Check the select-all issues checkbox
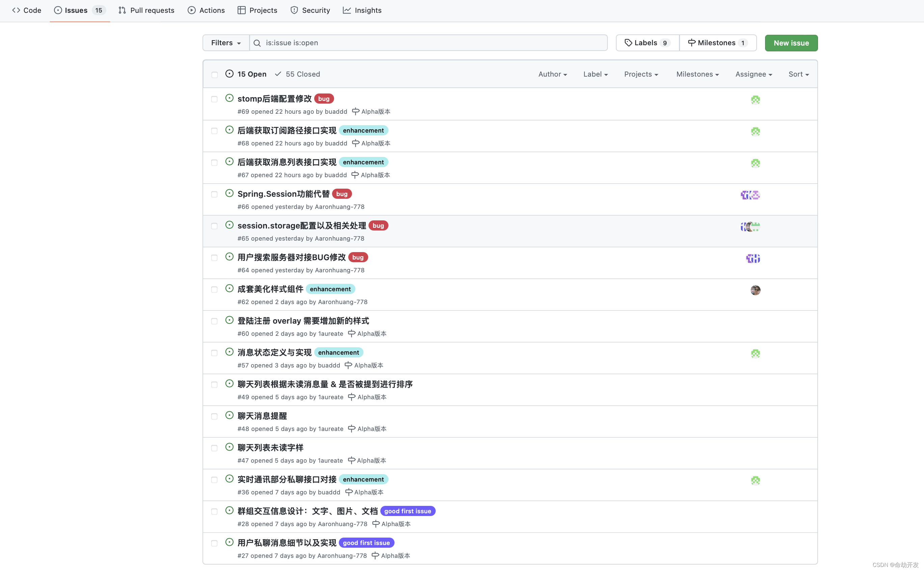 pos(215,75)
